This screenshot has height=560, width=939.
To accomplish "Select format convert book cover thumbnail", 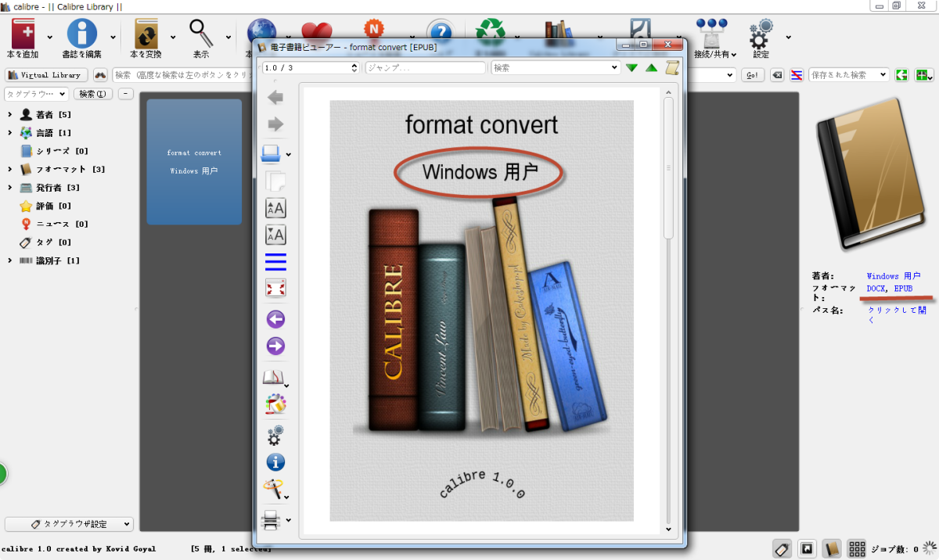I will [x=194, y=162].
